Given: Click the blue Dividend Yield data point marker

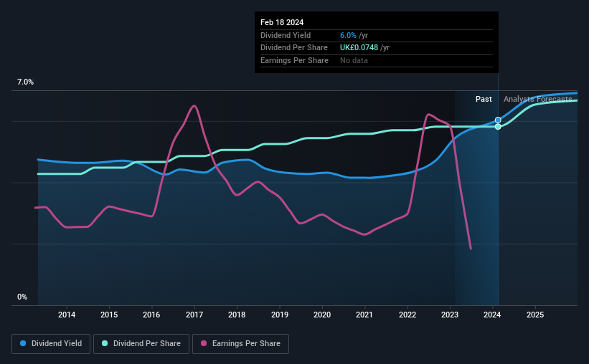Looking at the screenshot, I should tap(498, 120).
